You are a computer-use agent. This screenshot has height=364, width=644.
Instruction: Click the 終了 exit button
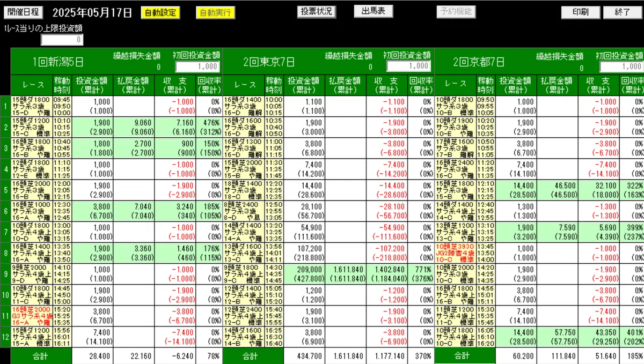[621, 12]
